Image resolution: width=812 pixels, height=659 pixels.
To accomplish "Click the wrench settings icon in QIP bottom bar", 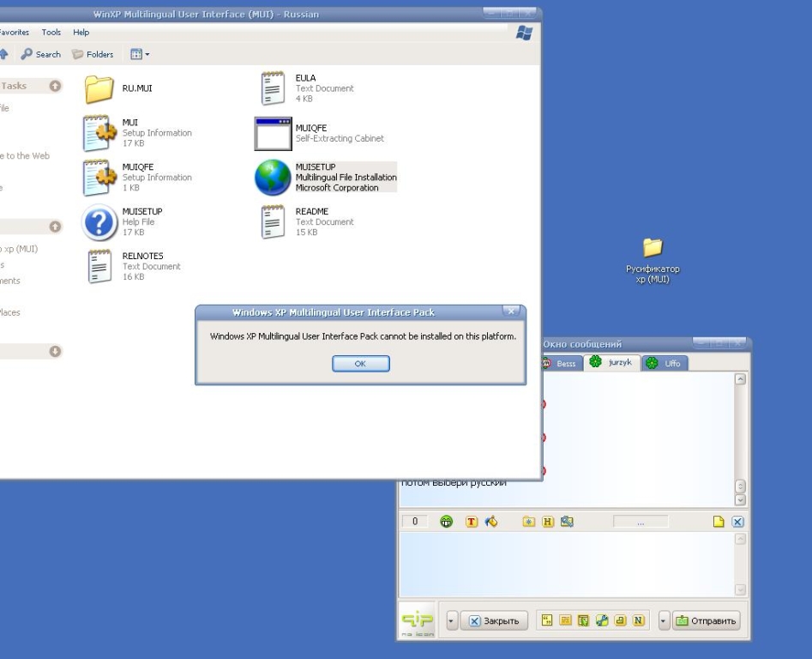I will (602, 620).
